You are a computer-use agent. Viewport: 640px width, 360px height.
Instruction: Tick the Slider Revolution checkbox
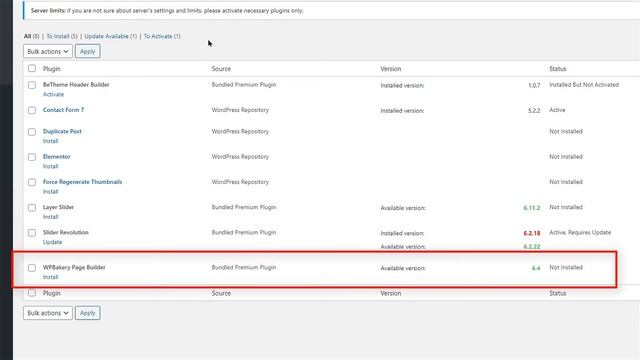(x=32, y=233)
